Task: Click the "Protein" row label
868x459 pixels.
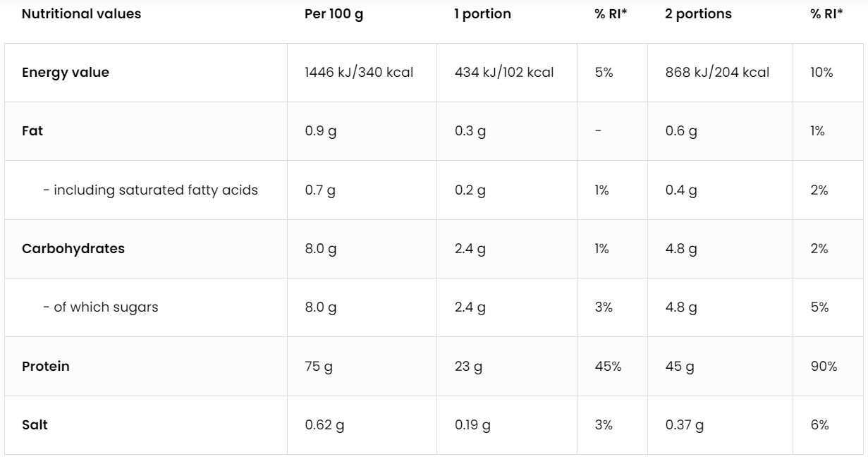Action: pyautogui.click(x=46, y=367)
